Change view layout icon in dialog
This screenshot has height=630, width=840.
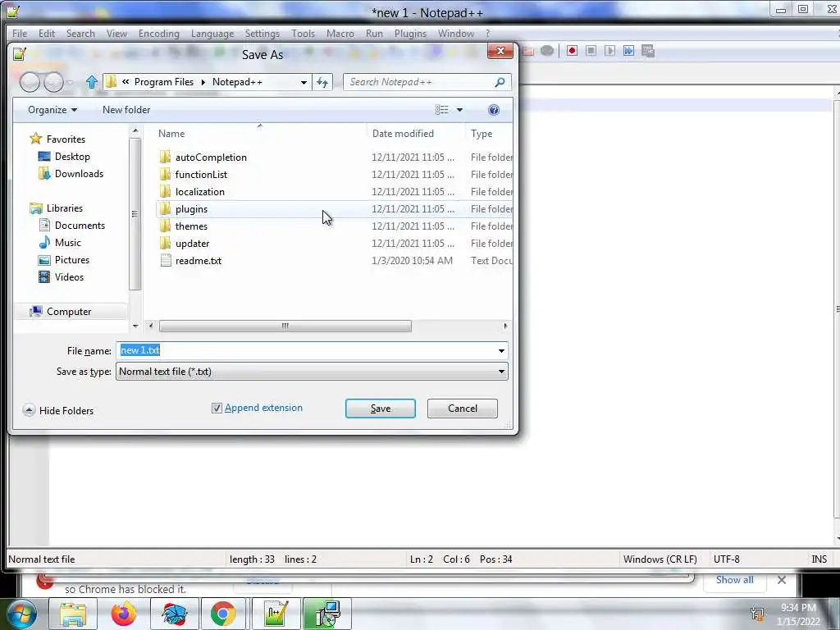click(442, 110)
